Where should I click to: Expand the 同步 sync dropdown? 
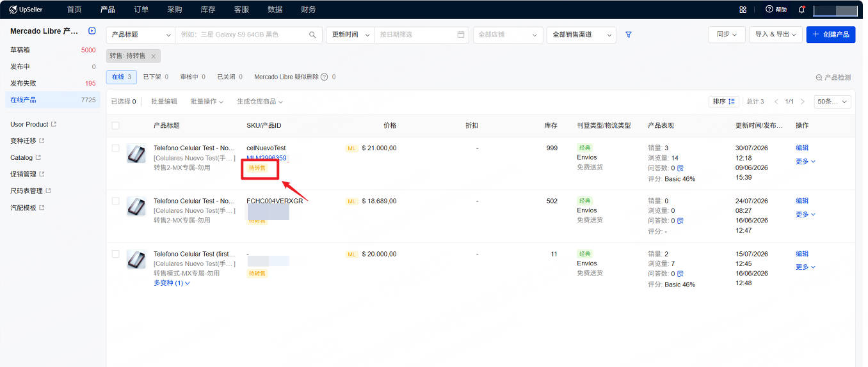[x=727, y=35]
